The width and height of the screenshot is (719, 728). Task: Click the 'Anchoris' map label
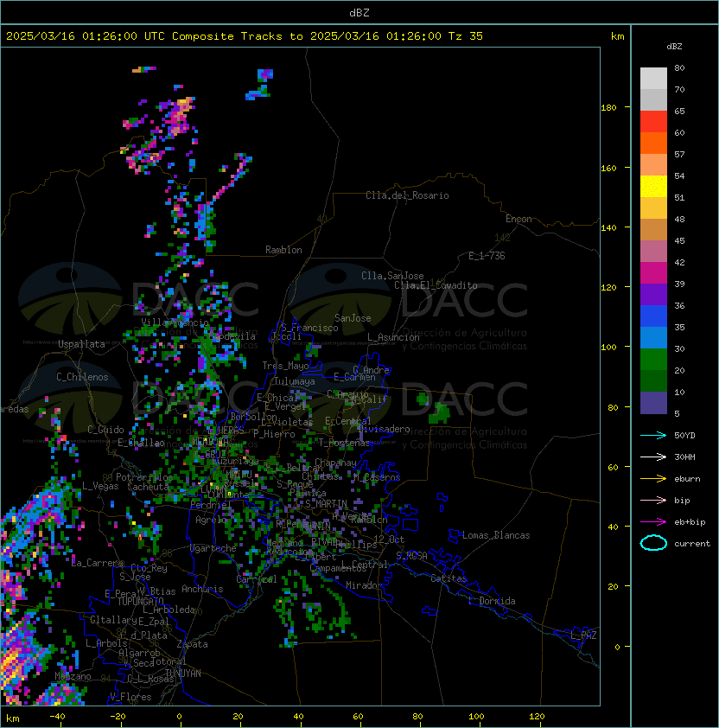tap(202, 589)
